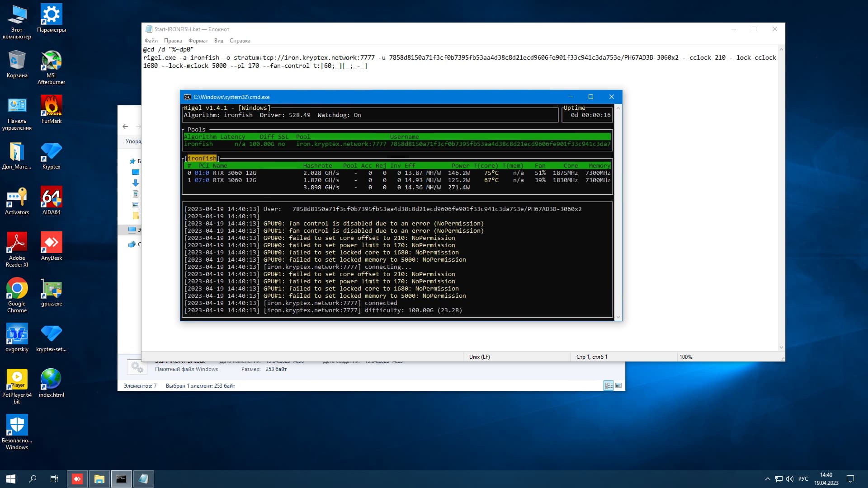Open notification center icon
The width and height of the screenshot is (868, 488).
tap(850, 479)
